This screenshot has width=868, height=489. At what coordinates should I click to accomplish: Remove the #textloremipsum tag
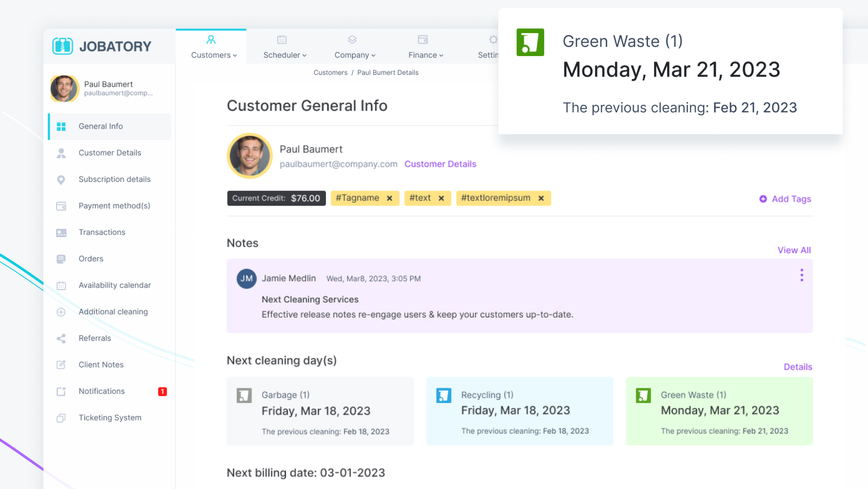coord(541,198)
